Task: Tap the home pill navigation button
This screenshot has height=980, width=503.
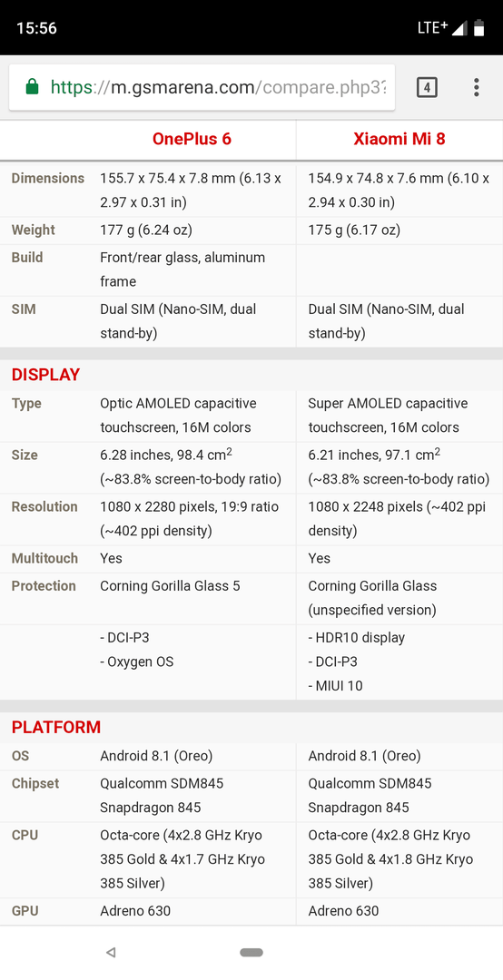Action: click(x=251, y=953)
